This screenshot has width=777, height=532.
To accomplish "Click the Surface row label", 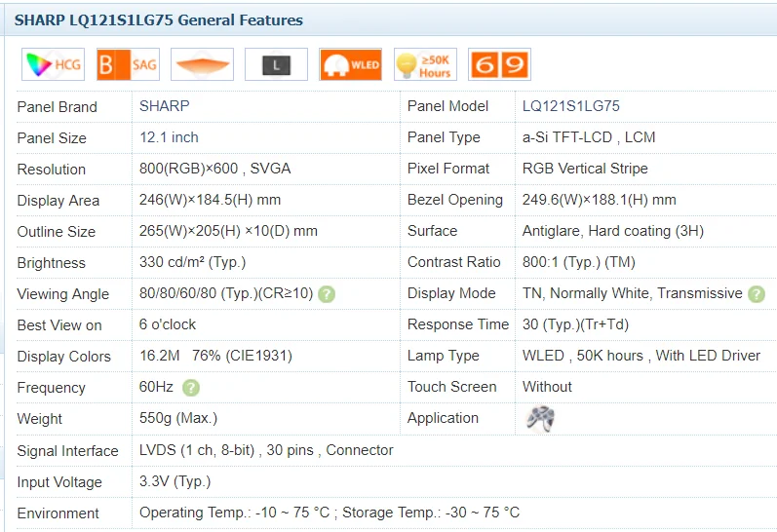I will 432,231.
